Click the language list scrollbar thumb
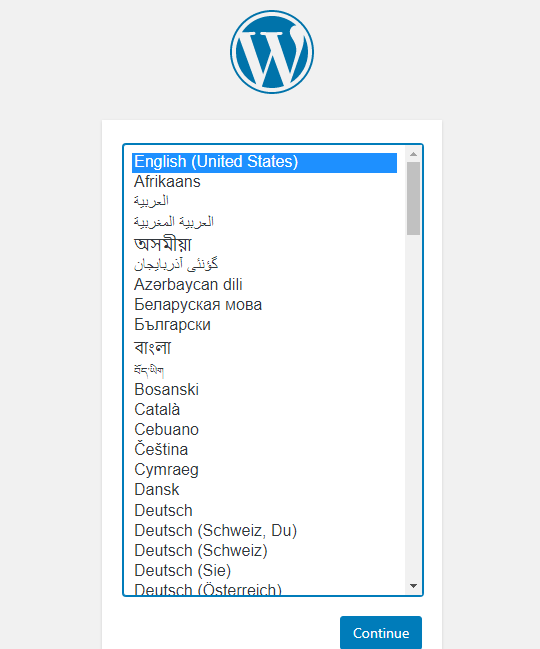The height and width of the screenshot is (649, 540). point(413,199)
